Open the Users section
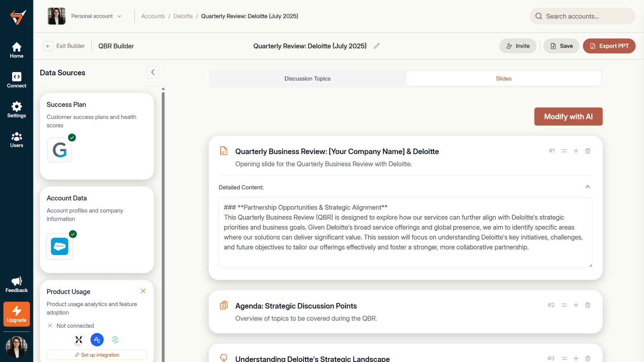The height and width of the screenshot is (362, 644). coord(17,140)
